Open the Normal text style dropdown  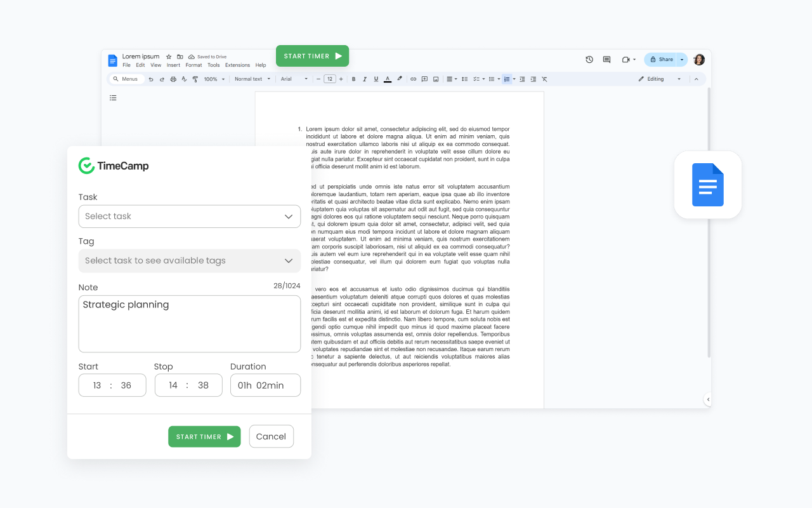click(x=252, y=78)
